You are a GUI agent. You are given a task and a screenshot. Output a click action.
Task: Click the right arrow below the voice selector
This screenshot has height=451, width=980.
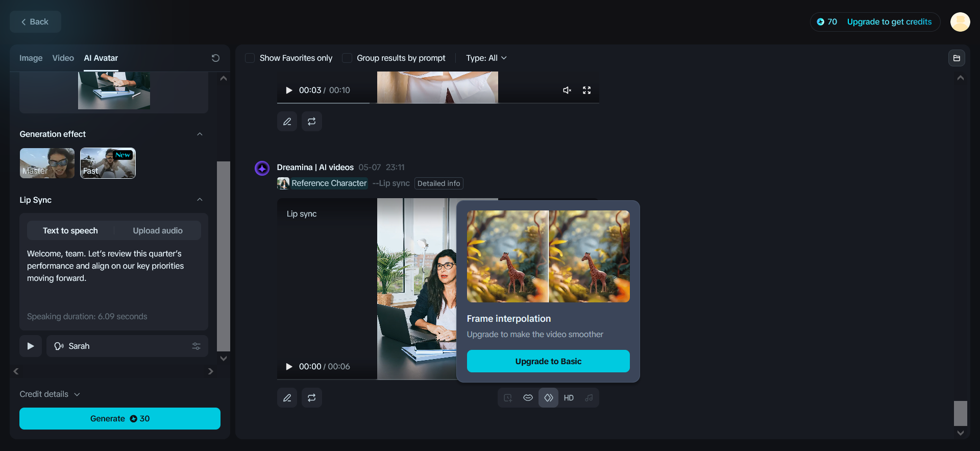(x=210, y=371)
